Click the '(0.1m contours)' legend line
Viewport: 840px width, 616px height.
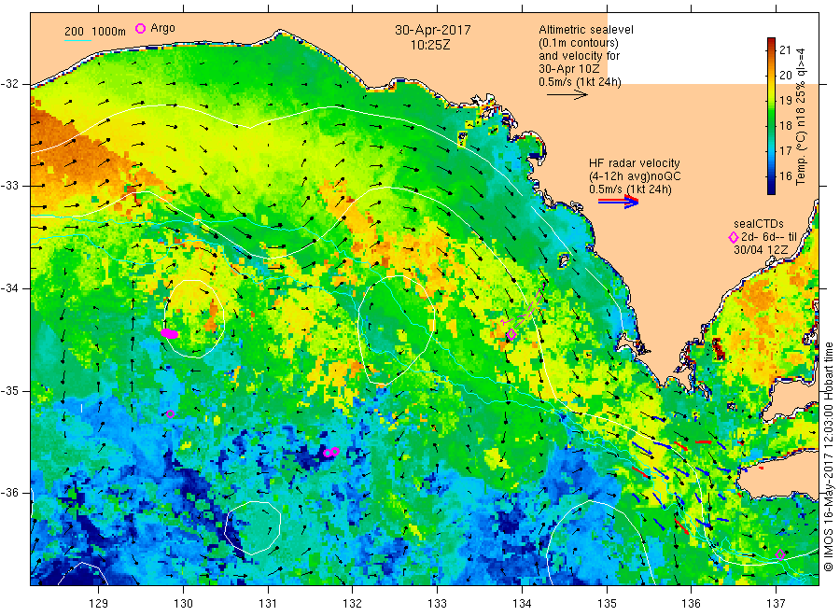coord(579,43)
